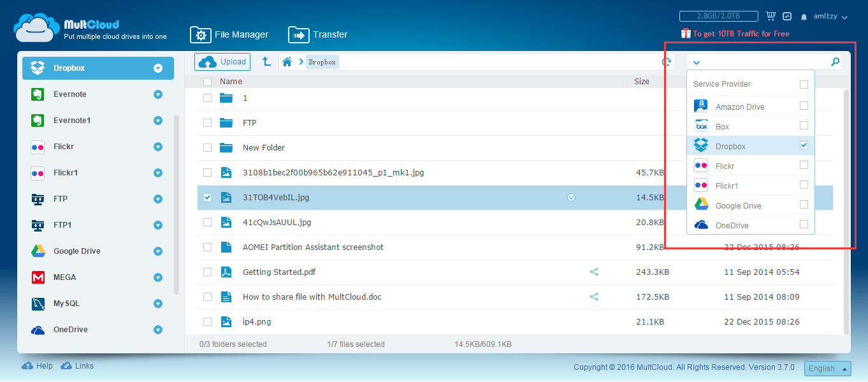This screenshot has height=382, width=868.
Task: Uncheck Dropbox in service provider list
Action: pos(804,145)
